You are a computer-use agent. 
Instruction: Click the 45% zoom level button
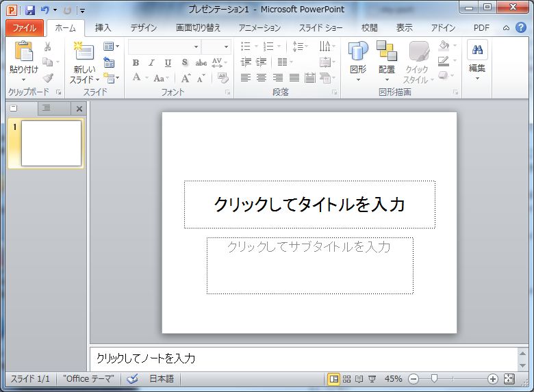tap(394, 379)
